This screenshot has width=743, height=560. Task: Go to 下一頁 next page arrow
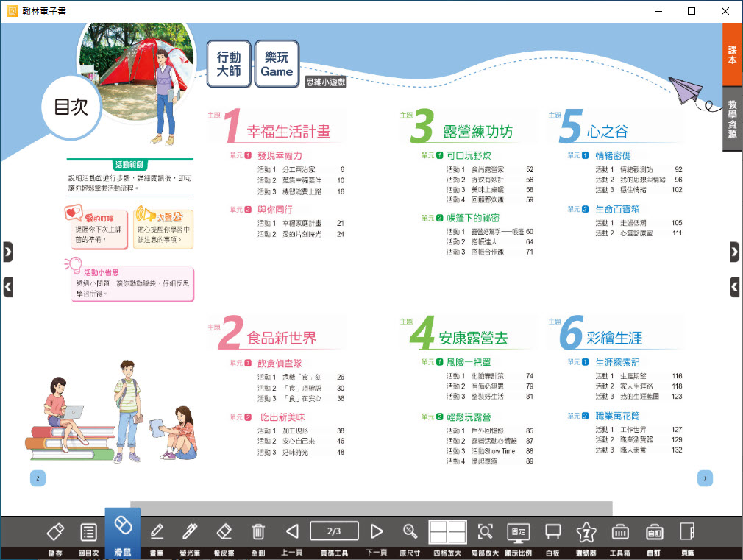tap(377, 531)
